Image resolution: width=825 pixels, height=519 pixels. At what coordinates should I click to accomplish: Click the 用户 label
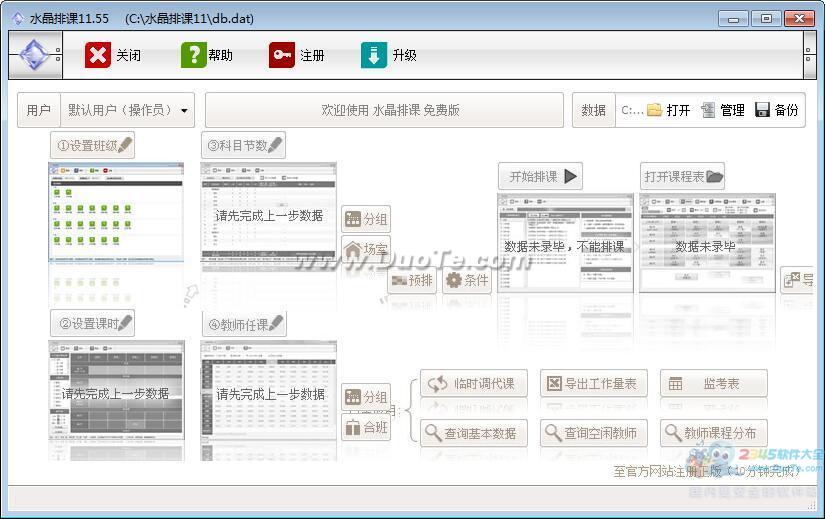39,110
